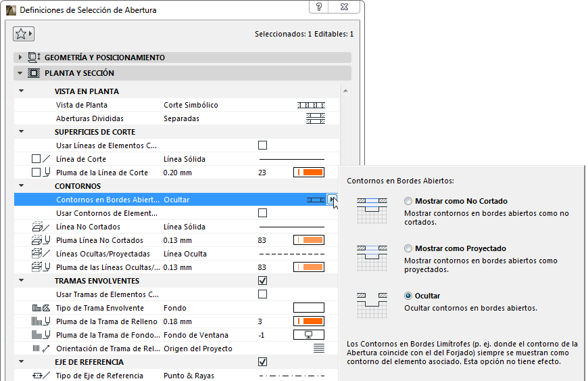Select the Aberturas Divididas row label

pyautogui.click(x=90, y=118)
